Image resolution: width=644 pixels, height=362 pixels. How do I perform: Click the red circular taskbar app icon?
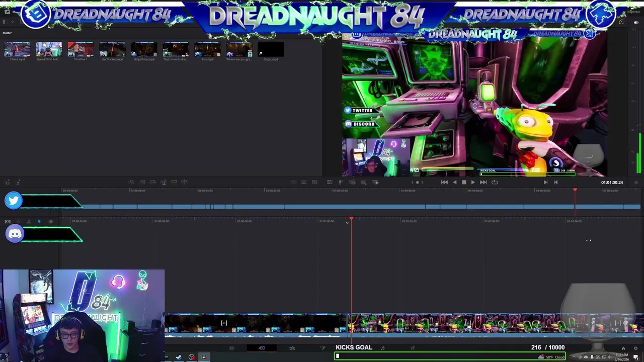point(191,357)
